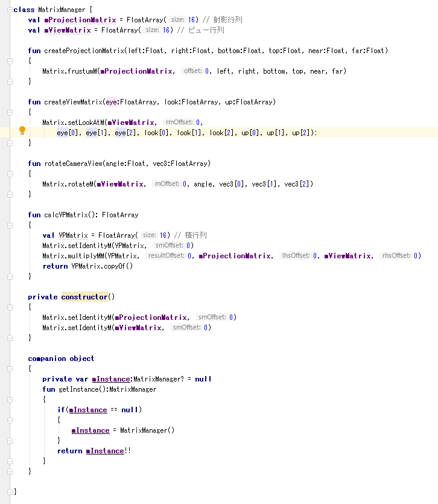This screenshot has height=504, width=438.
Task: Click fold end marker closing createViewMatrix
Action: (10, 143)
